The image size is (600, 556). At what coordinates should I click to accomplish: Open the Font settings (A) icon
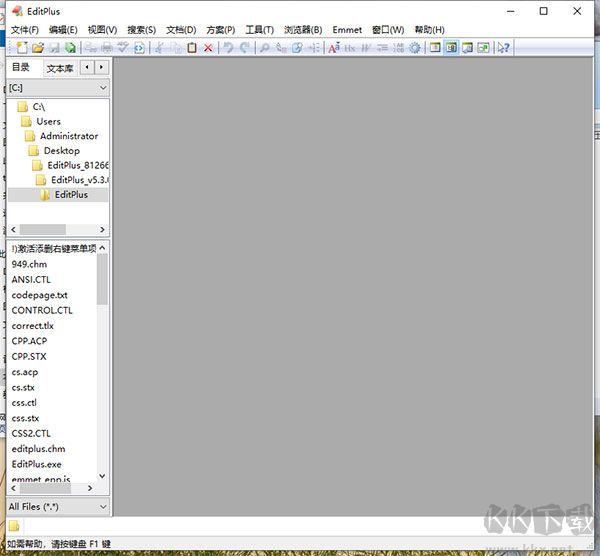click(334, 48)
